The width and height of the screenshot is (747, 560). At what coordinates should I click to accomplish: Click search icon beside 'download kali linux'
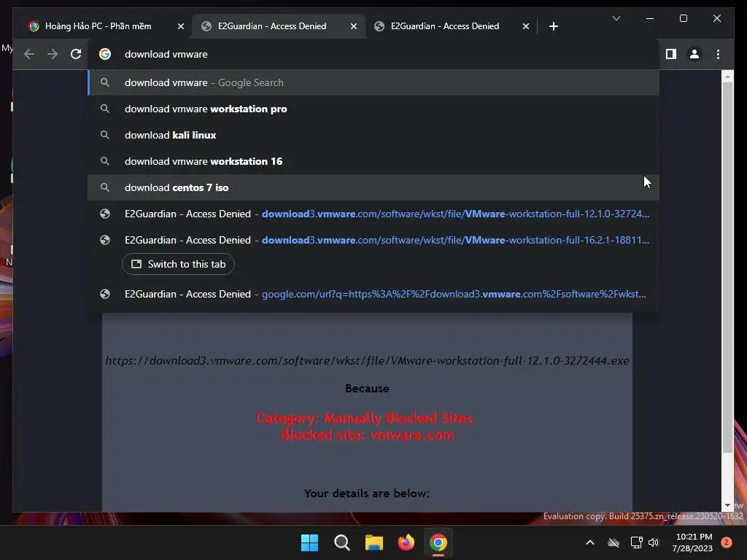tap(105, 135)
